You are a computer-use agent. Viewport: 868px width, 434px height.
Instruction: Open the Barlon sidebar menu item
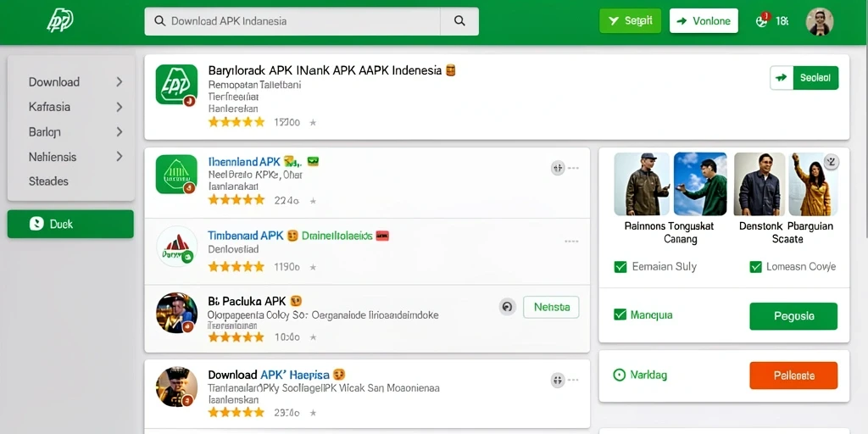pos(45,131)
